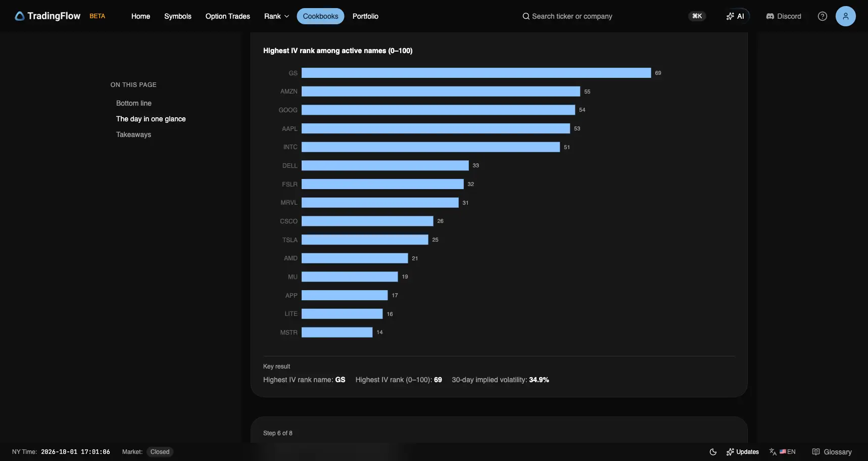Click the TSLA bar in the chart
The height and width of the screenshot is (461, 868).
point(365,240)
